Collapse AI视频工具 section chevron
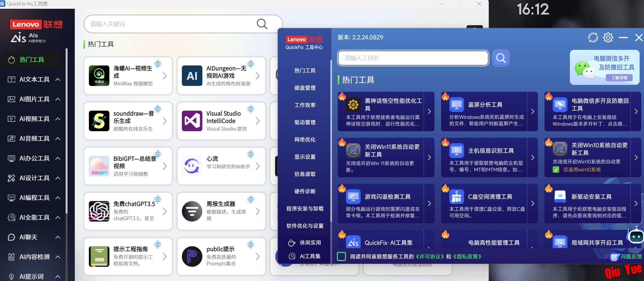Viewport: 644px width, 281px height. coord(58,119)
